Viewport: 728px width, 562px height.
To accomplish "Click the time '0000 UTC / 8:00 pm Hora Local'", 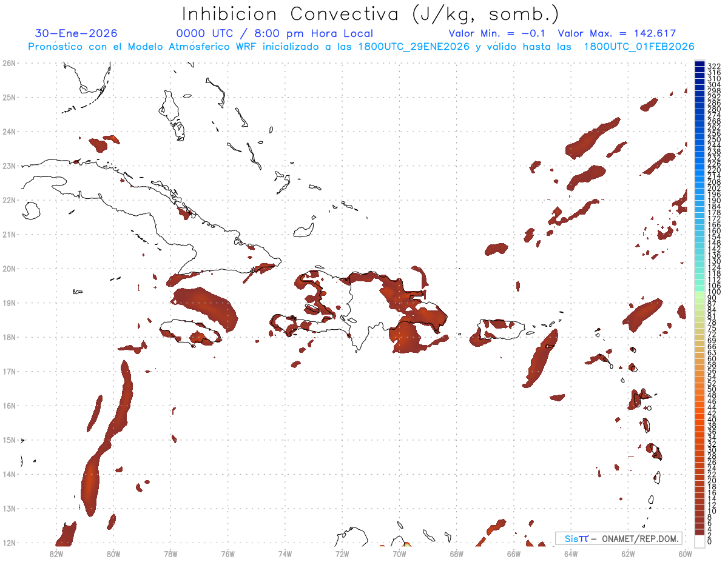I will pos(275,34).
